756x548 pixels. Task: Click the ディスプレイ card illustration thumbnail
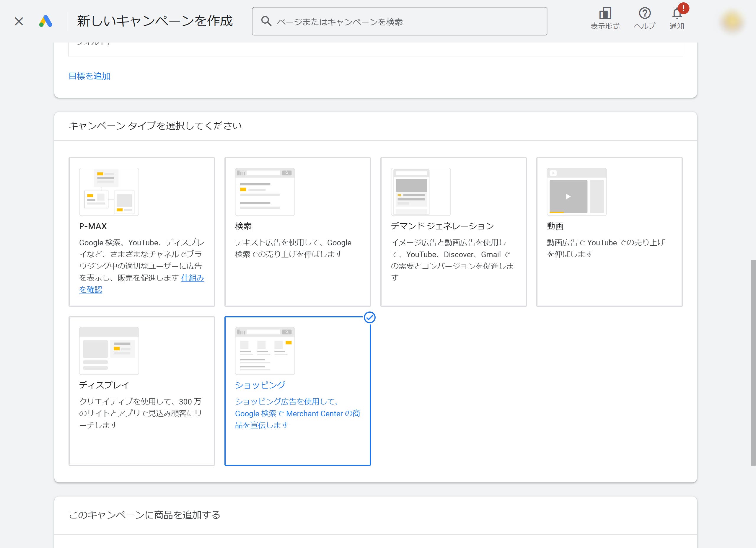point(109,351)
